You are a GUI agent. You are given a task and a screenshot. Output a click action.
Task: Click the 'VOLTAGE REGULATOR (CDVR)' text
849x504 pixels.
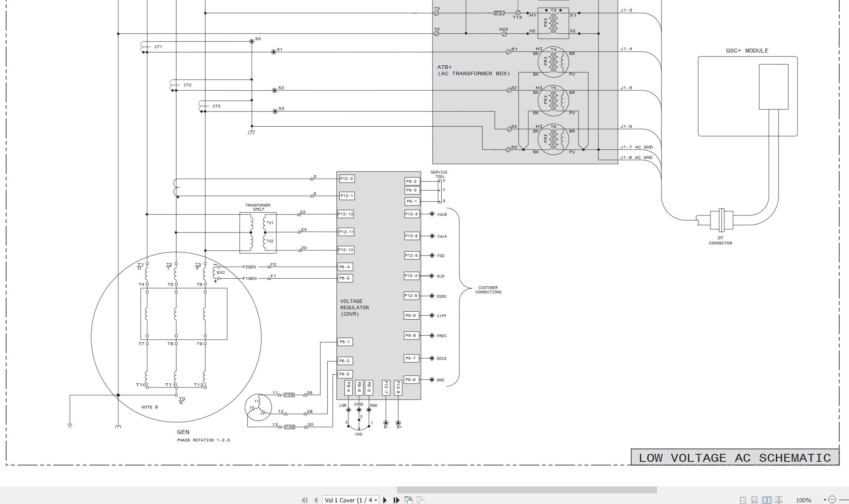pos(354,308)
